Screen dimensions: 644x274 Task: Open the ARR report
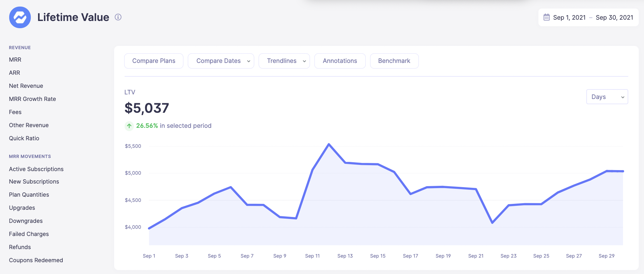pos(14,73)
